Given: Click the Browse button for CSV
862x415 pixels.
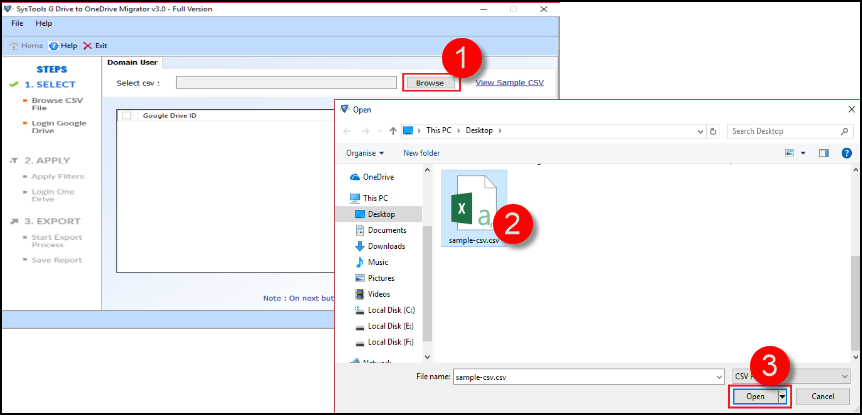Looking at the screenshot, I should pyautogui.click(x=430, y=83).
